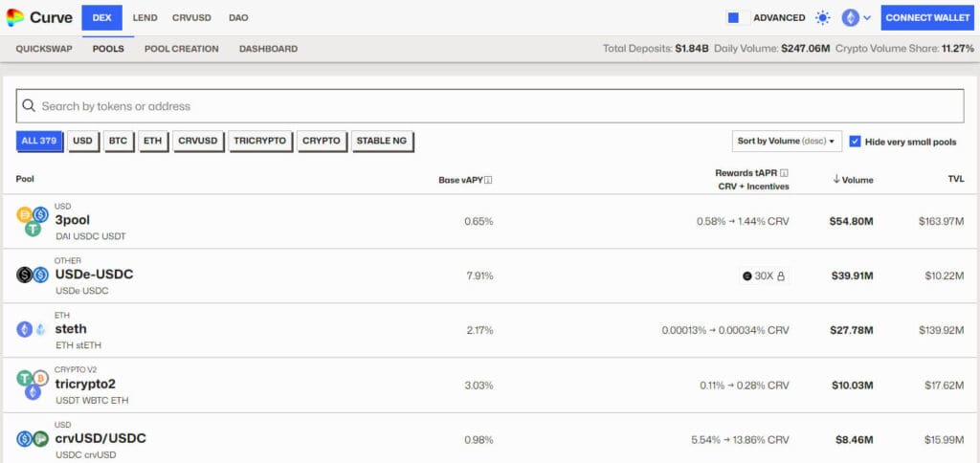Click Crypto Volume Share 11.27% stat
This screenshot has width=980, height=463.
(x=904, y=49)
